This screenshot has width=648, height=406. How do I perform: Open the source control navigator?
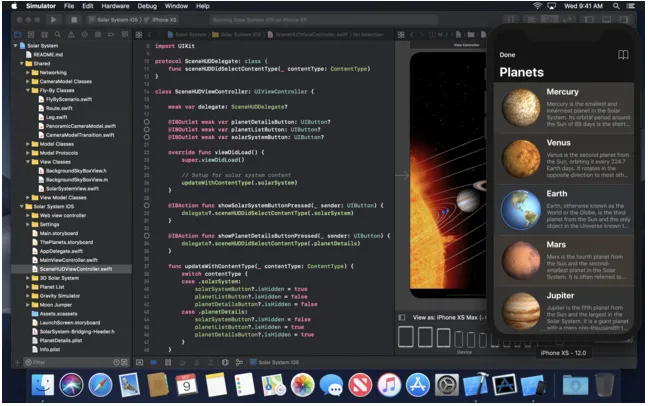click(x=31, y=35)
